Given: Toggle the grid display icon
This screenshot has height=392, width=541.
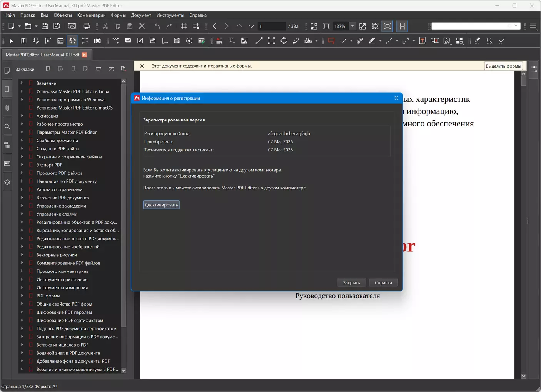Looking at the screenshot, I should (x=184, y=26).
